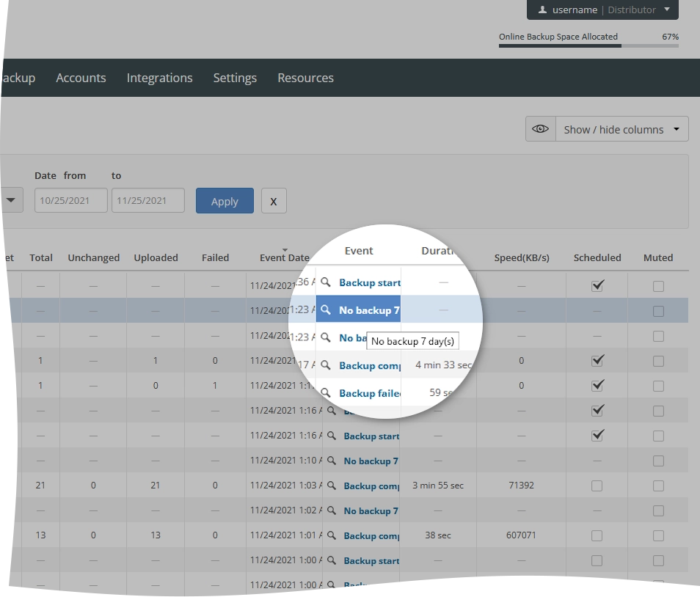Open Backup comp link in the 38 sec row
The image size is (700, 597).
coord(371,536)
